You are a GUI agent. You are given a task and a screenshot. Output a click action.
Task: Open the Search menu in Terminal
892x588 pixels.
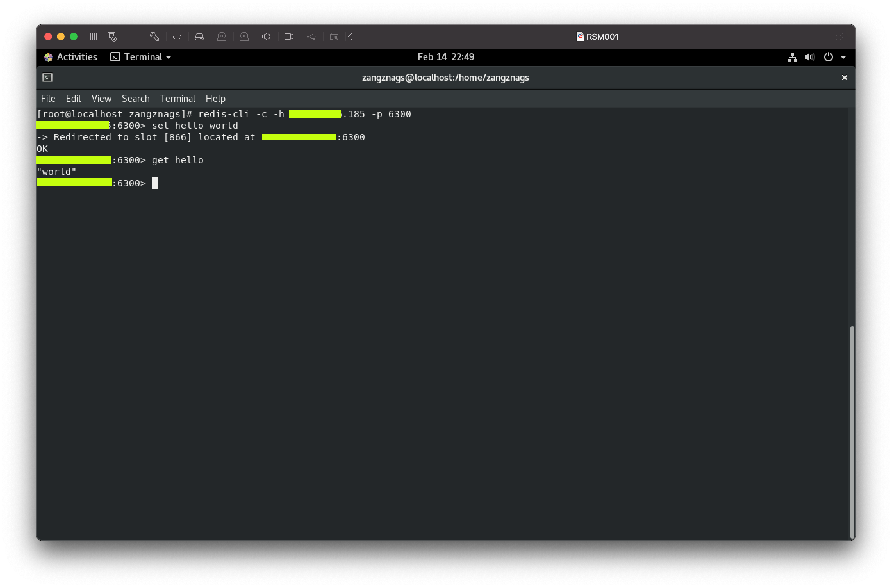click(x=136, y=98)
